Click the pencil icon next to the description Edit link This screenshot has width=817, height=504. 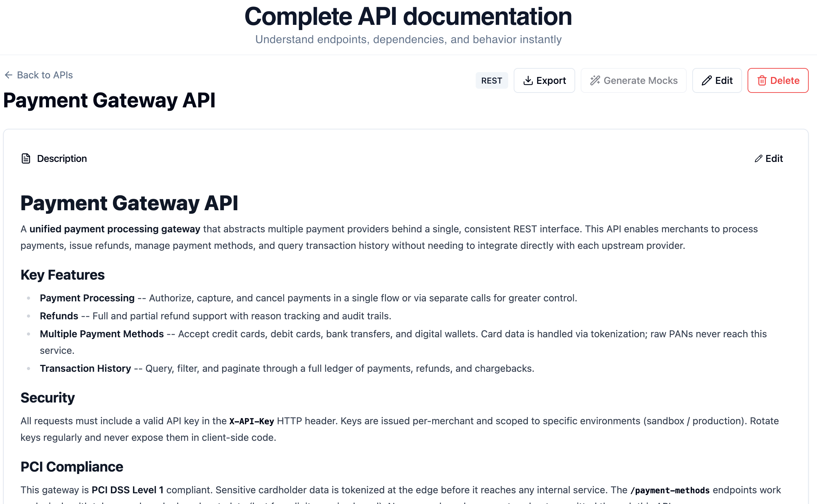(759, 158)
